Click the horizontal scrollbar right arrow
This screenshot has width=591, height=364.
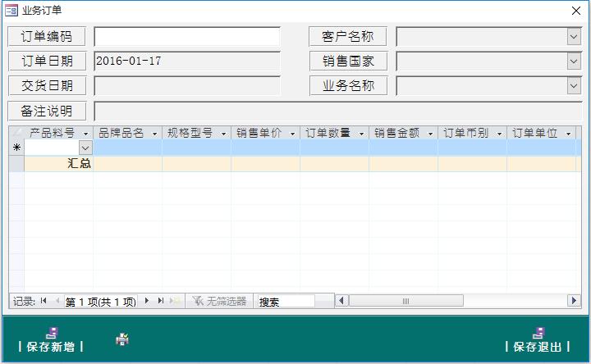click(574, 301)
